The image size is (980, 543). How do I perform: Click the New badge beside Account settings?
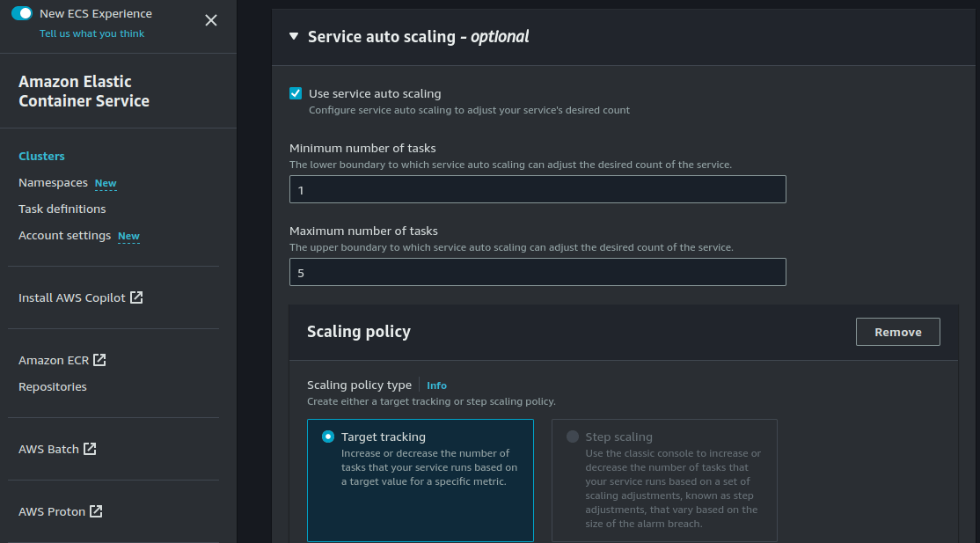128,236
